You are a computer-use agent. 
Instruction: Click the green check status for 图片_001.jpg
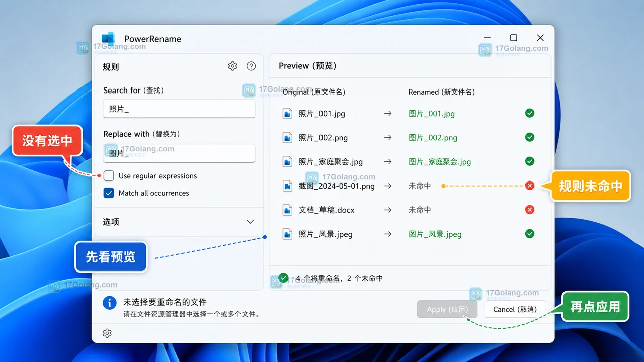pos(530,113)
